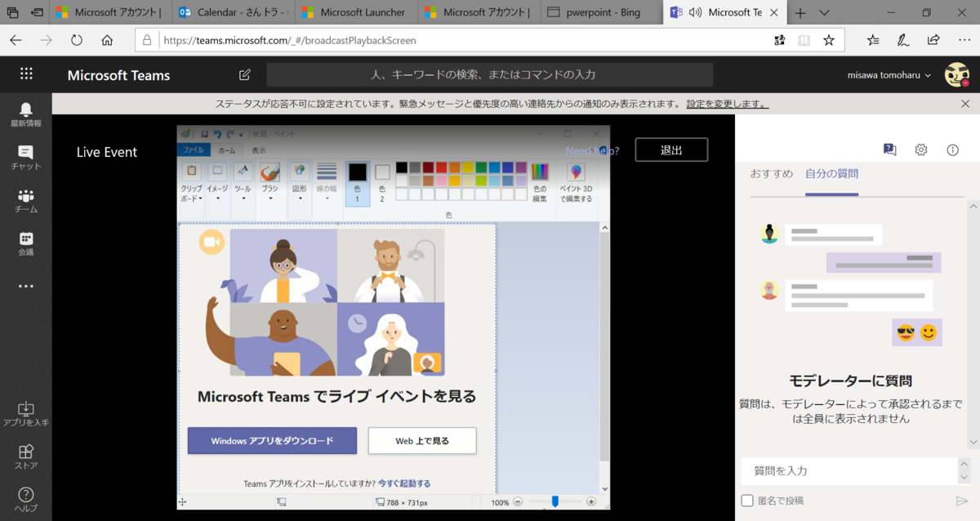Open Activity (最新情報) in Teams sidebar

click(x=26, y=114)
